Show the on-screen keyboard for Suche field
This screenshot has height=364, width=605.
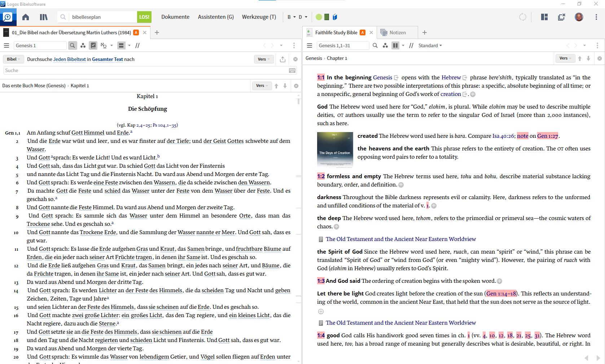[x=292, y=71]
